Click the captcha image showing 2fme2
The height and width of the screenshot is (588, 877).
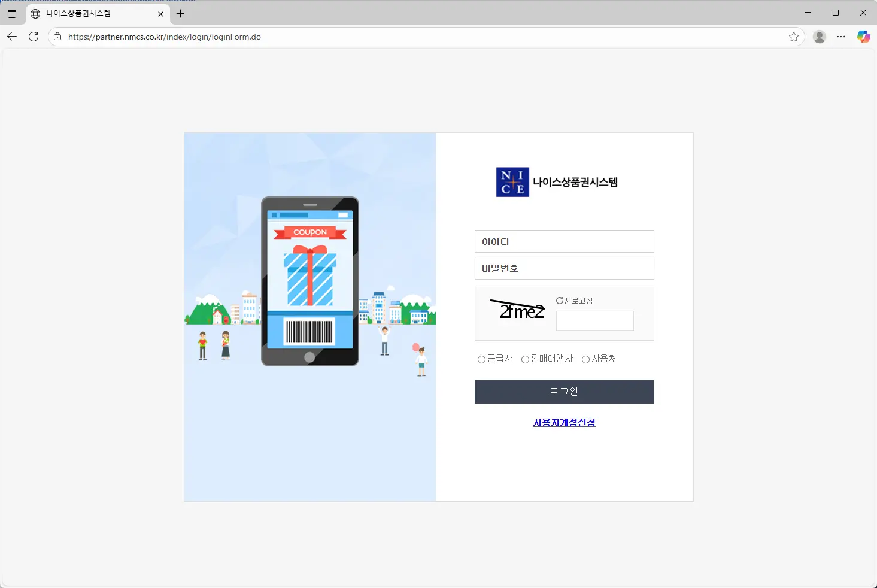pos(518,310)
